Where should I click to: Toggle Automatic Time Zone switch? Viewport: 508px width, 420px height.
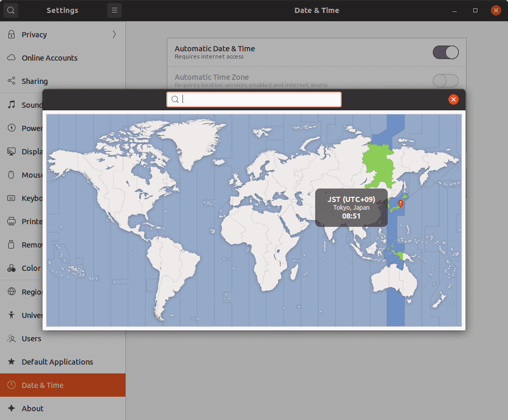click(445, 81)
